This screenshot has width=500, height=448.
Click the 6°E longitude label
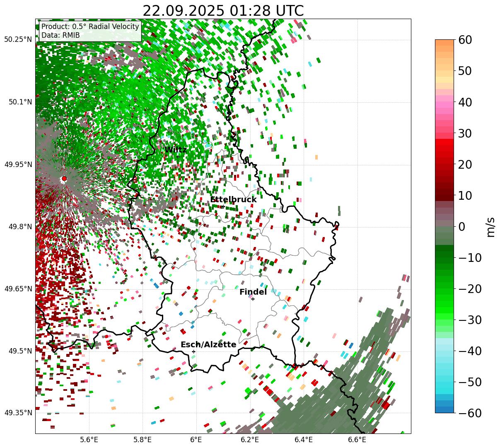[196, 439]
